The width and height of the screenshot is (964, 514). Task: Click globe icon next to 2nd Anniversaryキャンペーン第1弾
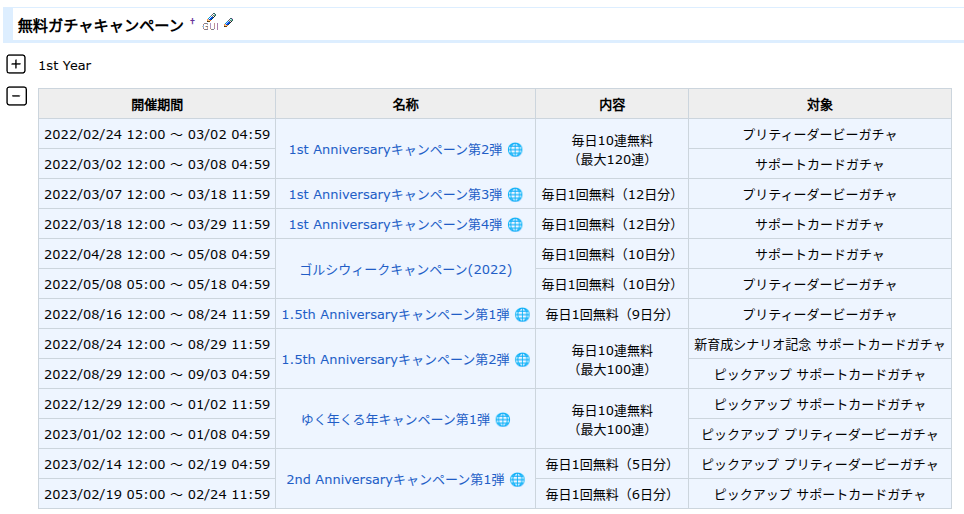[x=518, y=480]
